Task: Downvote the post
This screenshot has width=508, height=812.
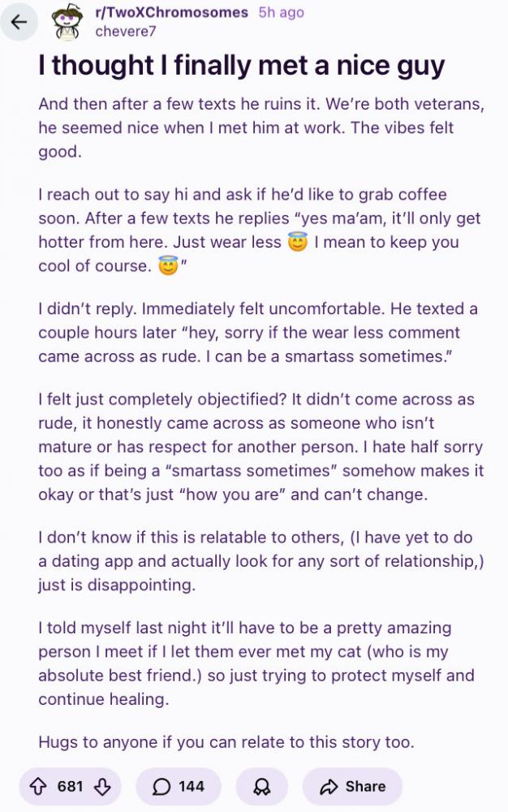Action: tap(101, 786)
